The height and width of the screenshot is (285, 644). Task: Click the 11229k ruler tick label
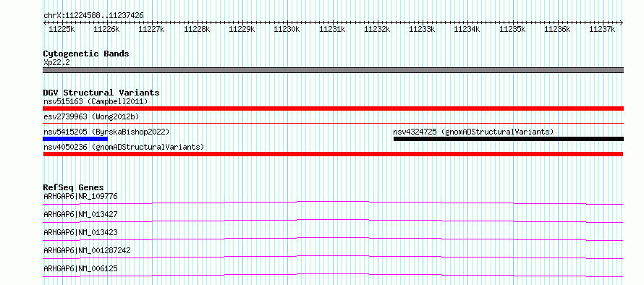(242, 29)
